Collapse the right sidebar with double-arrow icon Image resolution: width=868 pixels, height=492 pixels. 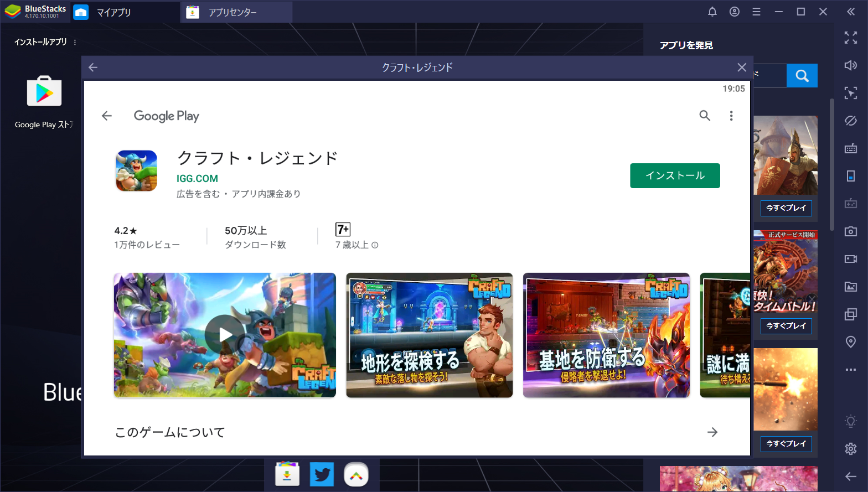click(x=851, y=12)
